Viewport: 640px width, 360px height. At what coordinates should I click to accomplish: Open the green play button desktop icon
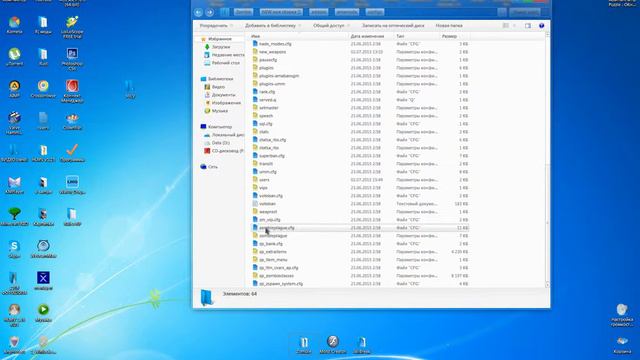[43, 313]
